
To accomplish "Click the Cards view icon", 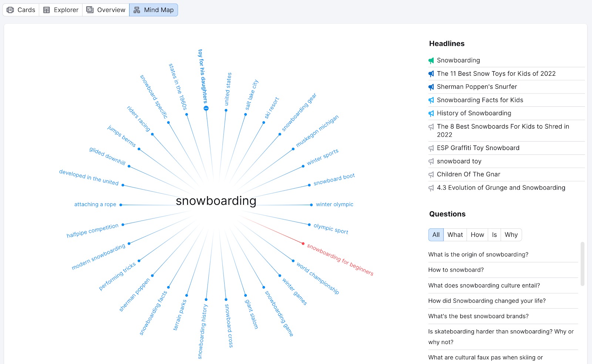I will [10, 10].
